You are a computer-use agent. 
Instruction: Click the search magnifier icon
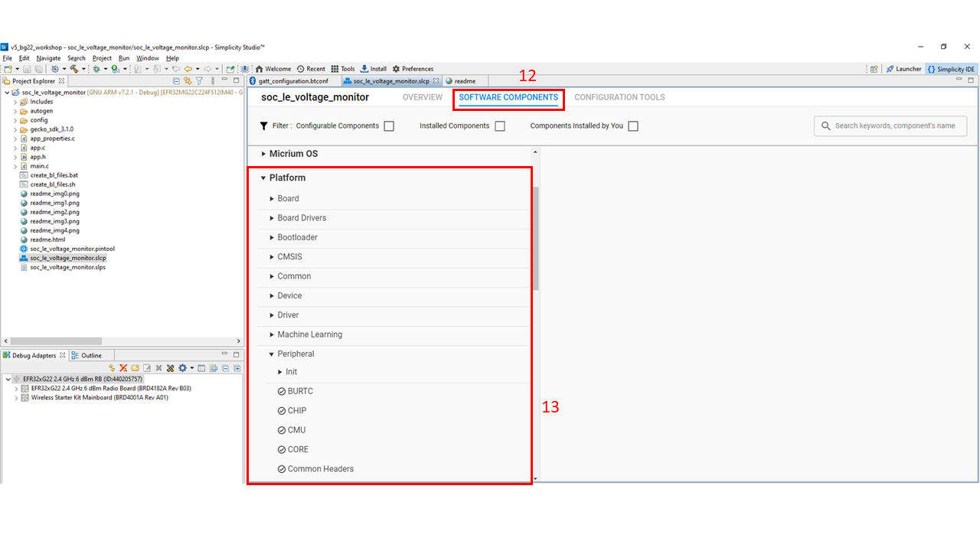click(826, 126)
